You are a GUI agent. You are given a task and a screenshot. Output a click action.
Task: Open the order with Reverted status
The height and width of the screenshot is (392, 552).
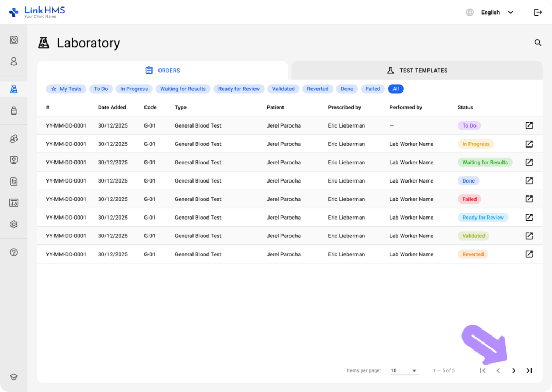point(529,254)
